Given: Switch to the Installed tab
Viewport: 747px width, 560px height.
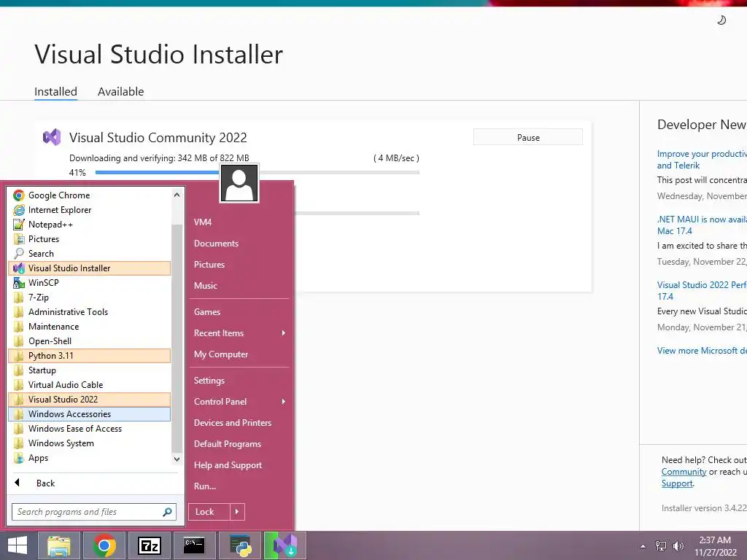Looking at the screenshot, I should (55, 91).
